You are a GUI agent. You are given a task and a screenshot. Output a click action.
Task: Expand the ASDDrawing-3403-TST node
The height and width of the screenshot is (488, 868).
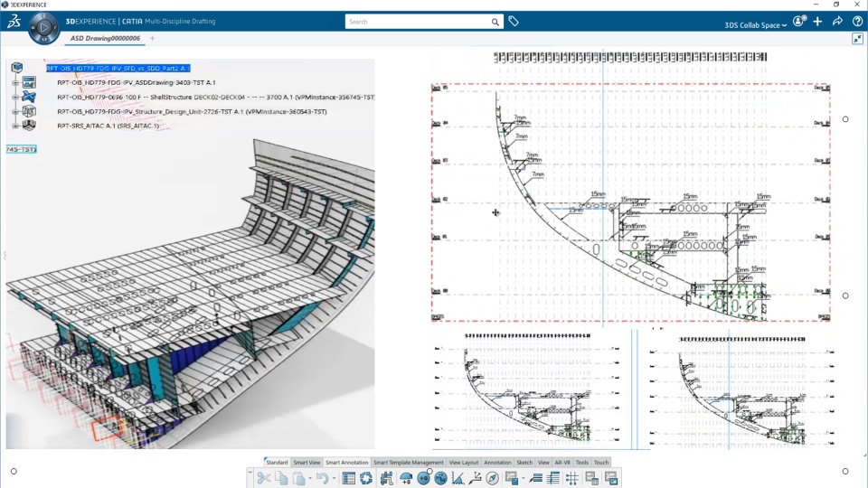(x=15, y=82)
